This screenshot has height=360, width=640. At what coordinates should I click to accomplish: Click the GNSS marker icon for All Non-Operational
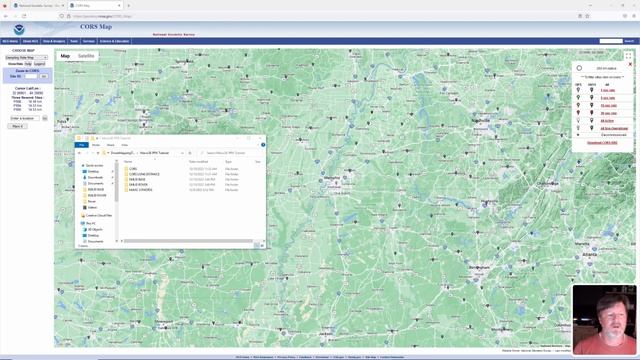pos(591,128)
